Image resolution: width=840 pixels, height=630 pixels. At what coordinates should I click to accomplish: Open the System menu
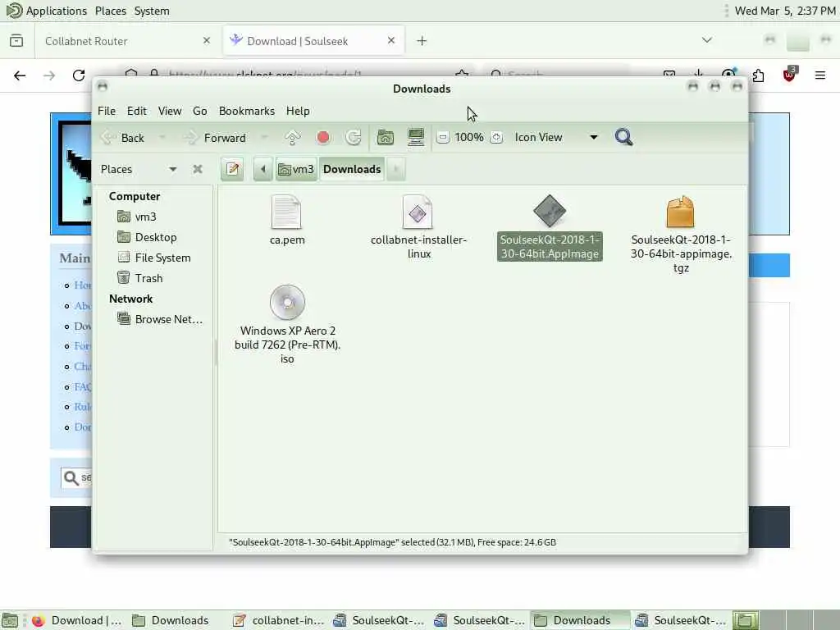coord(152,11)
